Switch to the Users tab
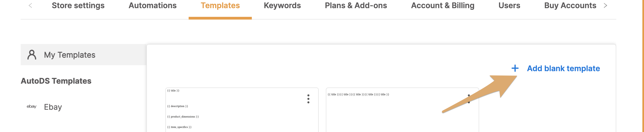The width and height of the screenshot is (644, 132). [509, 6]
